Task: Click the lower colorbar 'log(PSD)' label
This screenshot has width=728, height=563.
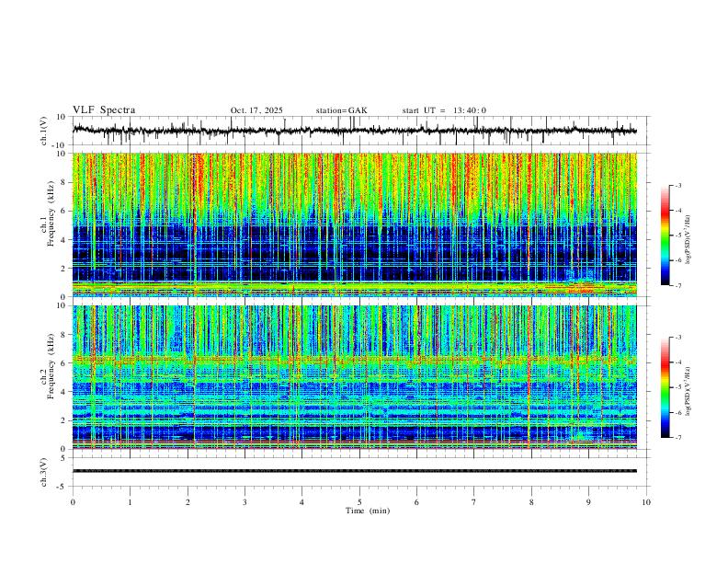Action: click(688, 391)
